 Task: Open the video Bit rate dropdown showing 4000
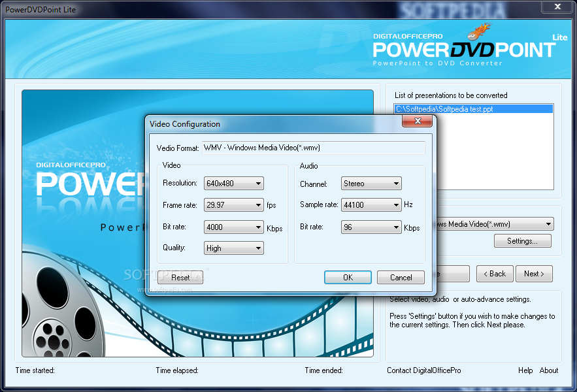point(234,227)
